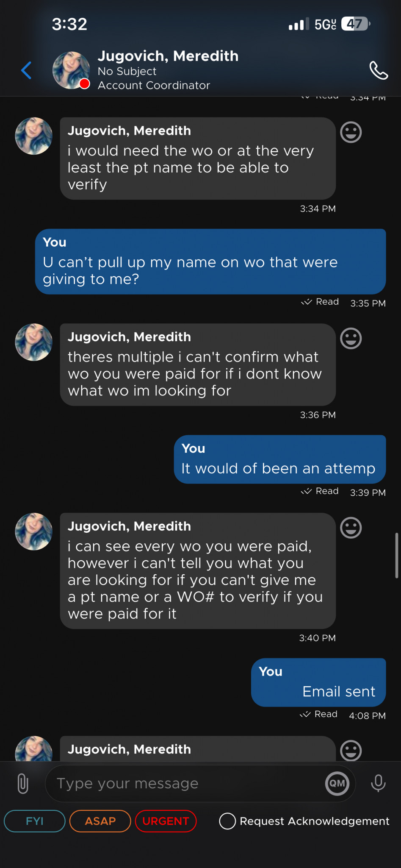Tap the contact name Jugovich, Meredith header

[x=168, y=56]
